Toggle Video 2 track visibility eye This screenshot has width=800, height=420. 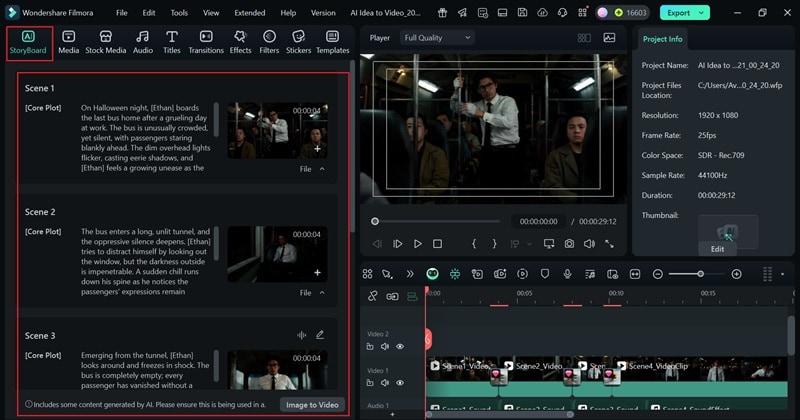point(400,347)
